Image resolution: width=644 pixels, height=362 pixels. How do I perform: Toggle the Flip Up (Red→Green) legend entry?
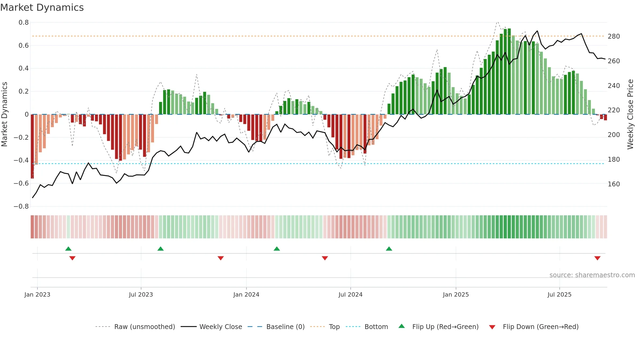click(438, 327)
